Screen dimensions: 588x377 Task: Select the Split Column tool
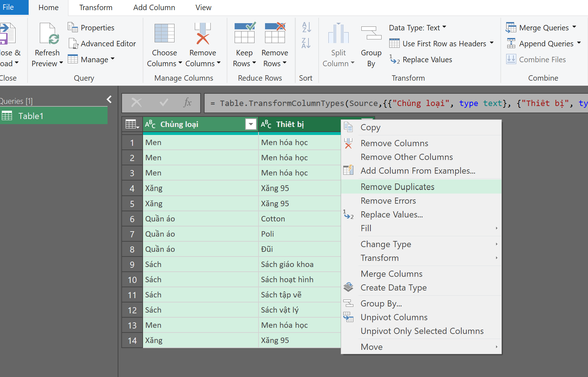click(338, 44)
